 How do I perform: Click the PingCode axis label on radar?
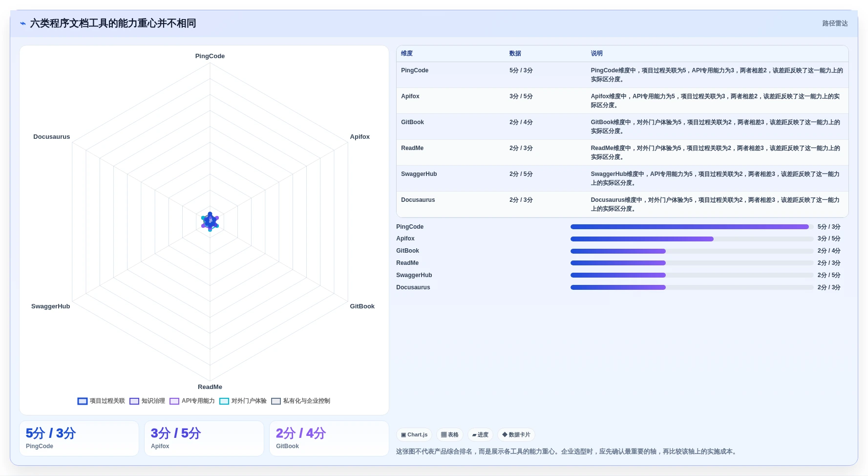210,56
